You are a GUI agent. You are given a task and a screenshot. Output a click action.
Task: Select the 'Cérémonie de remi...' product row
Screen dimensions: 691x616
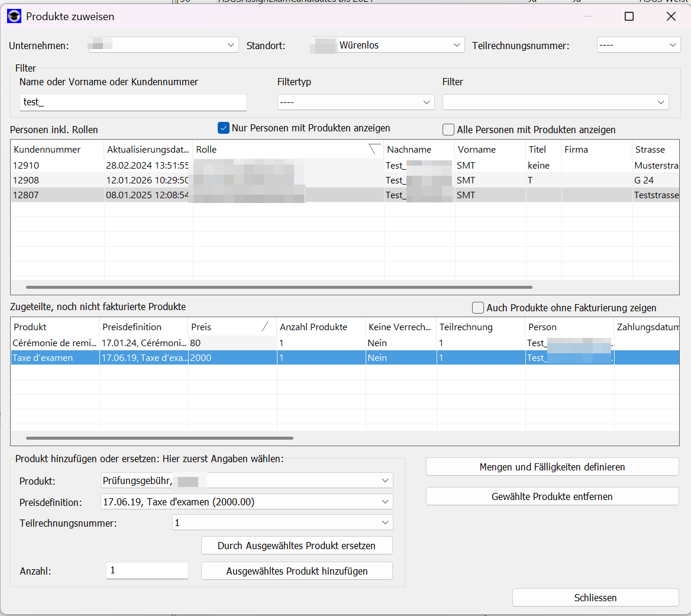click(x=345, y=343)
